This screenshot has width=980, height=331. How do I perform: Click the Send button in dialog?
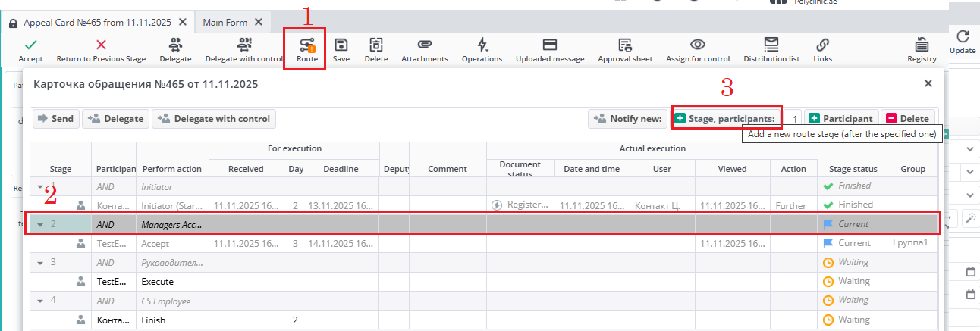pos(55,119)
